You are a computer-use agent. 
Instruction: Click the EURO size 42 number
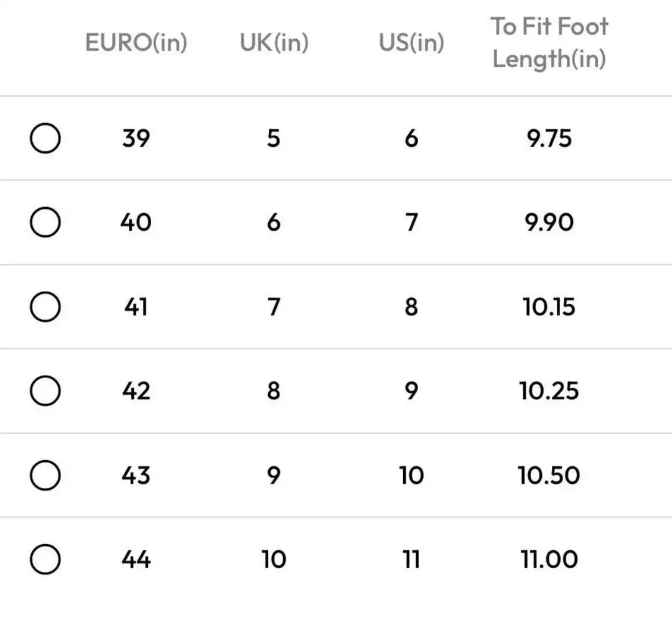136,391
